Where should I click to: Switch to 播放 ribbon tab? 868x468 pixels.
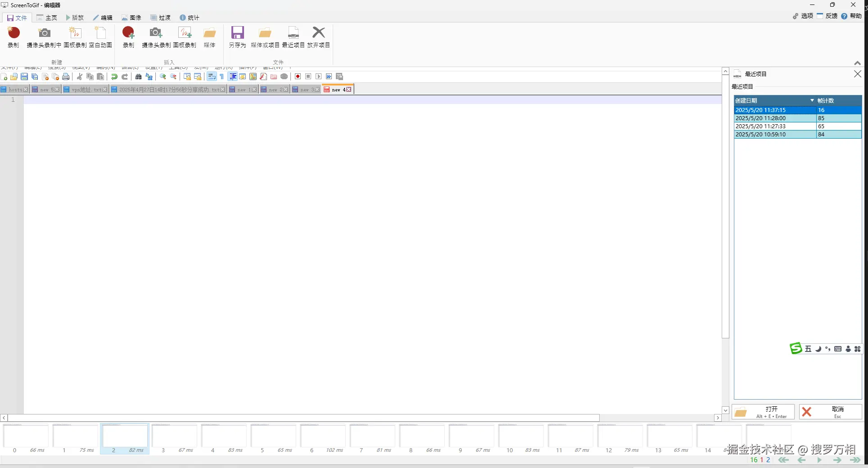tap(75, 18)
